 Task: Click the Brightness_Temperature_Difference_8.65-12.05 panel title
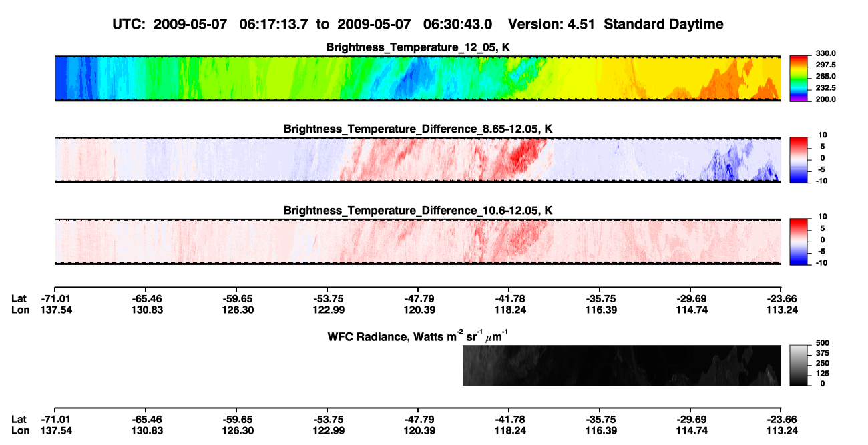419,129
